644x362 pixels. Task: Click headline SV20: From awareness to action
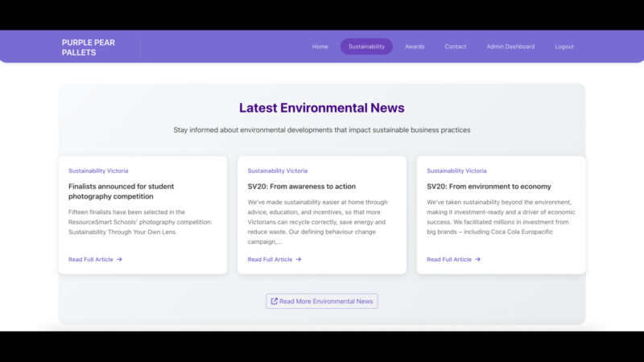coord(301,187)
